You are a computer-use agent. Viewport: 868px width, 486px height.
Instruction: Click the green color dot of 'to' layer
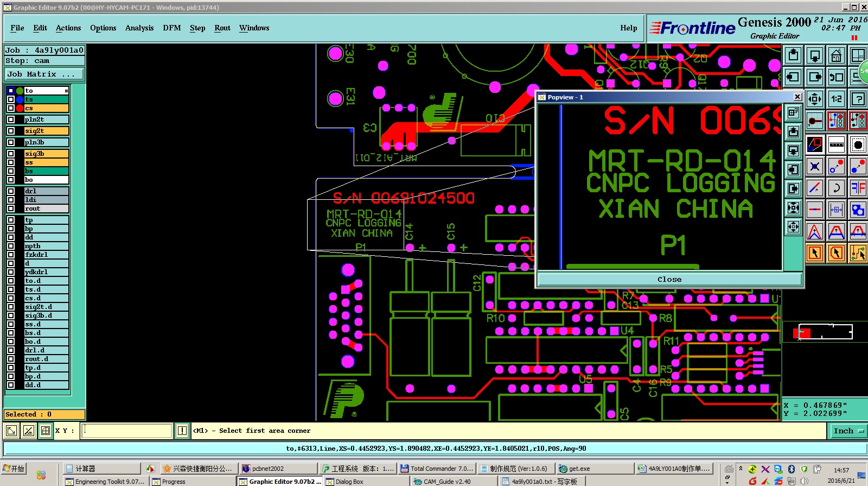20,91
